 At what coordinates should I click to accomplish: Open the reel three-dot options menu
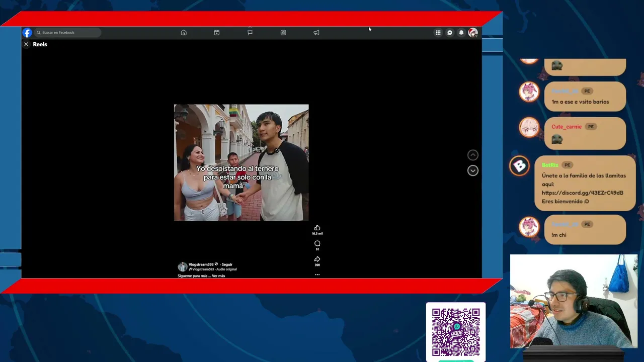(317, 275)
